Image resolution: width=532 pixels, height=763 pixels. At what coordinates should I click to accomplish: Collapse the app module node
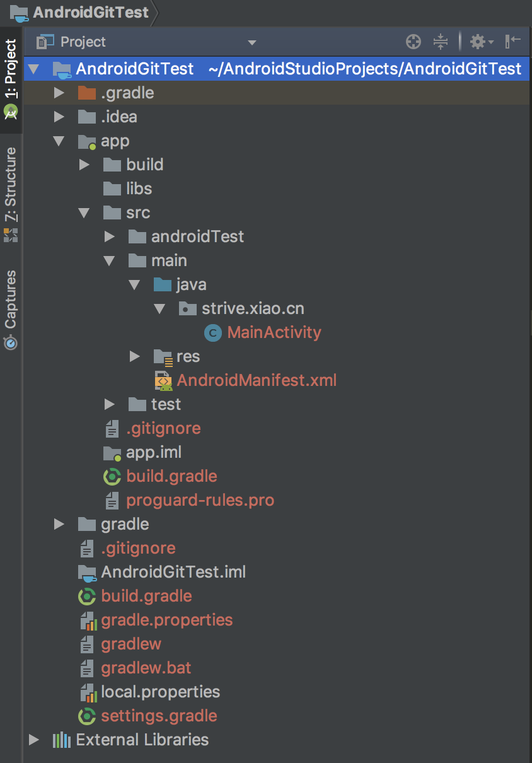tap(59, 141)
